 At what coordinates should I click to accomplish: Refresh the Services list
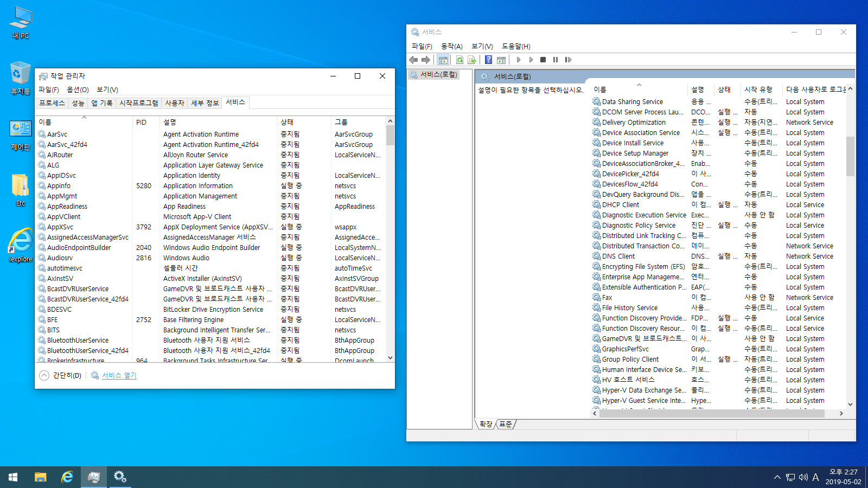click(459, 60)
